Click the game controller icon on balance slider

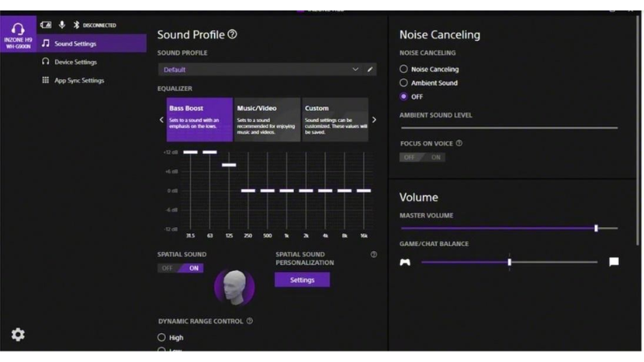(405, 261)
